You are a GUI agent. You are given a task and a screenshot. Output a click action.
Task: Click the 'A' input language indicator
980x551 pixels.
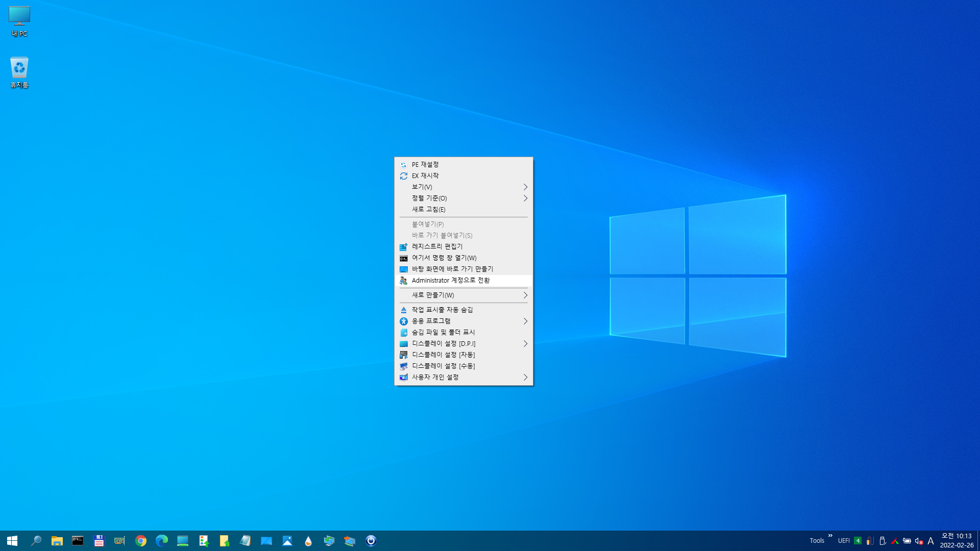pos(930,541)
